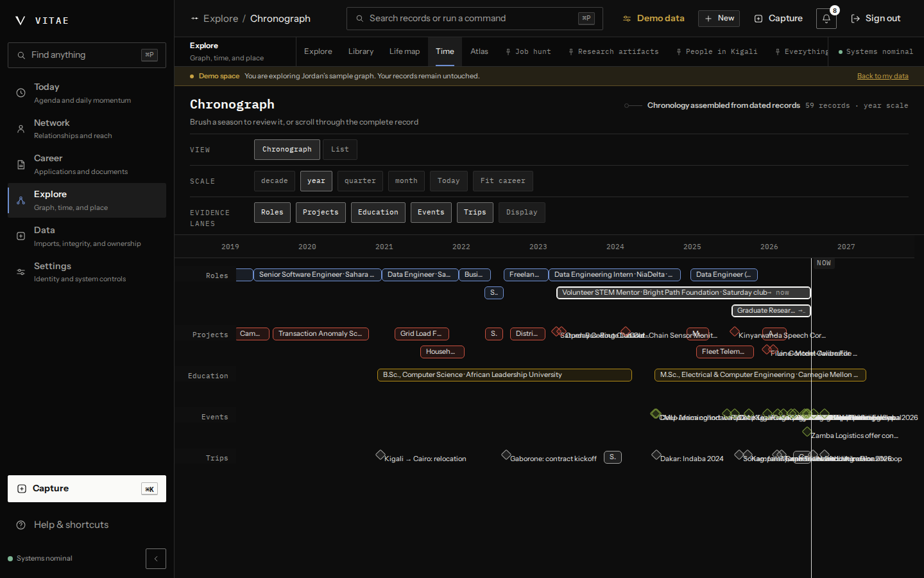
Task: Toggle the Trips evidence lane
Action: [x=475, y=213]
